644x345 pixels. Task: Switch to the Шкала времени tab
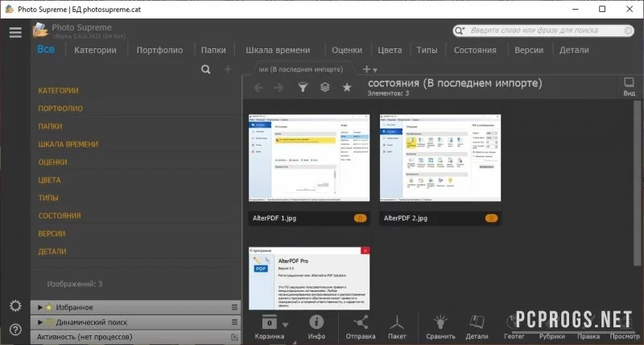point(278,50)
